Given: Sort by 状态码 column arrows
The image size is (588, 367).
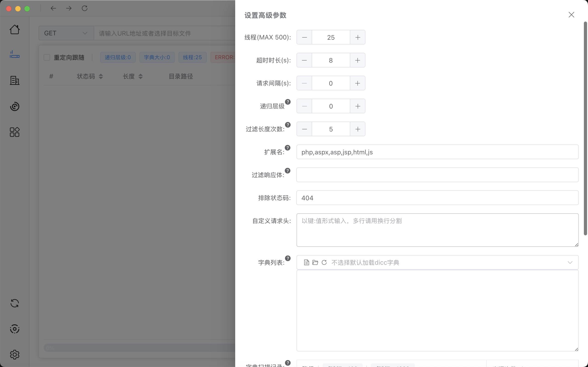Looking at the screenshot, I should click(101, 76).
